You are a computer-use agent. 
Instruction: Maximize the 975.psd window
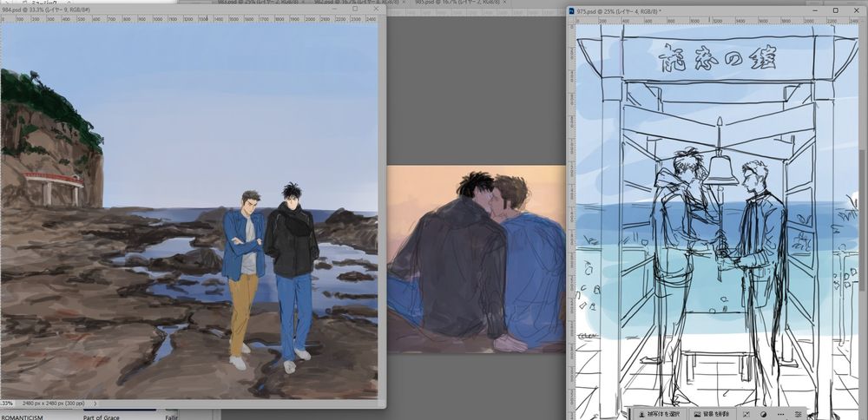coord(835,10)
